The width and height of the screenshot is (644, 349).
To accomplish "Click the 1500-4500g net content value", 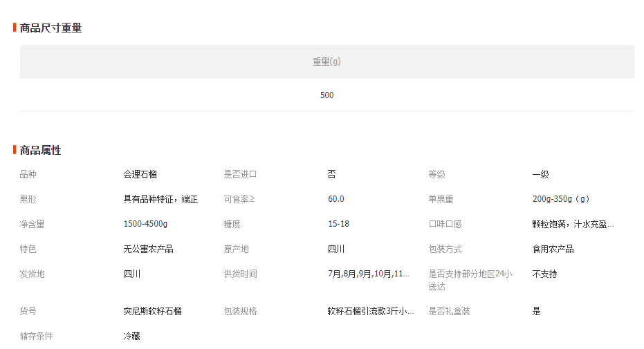I will click(145, 224).
